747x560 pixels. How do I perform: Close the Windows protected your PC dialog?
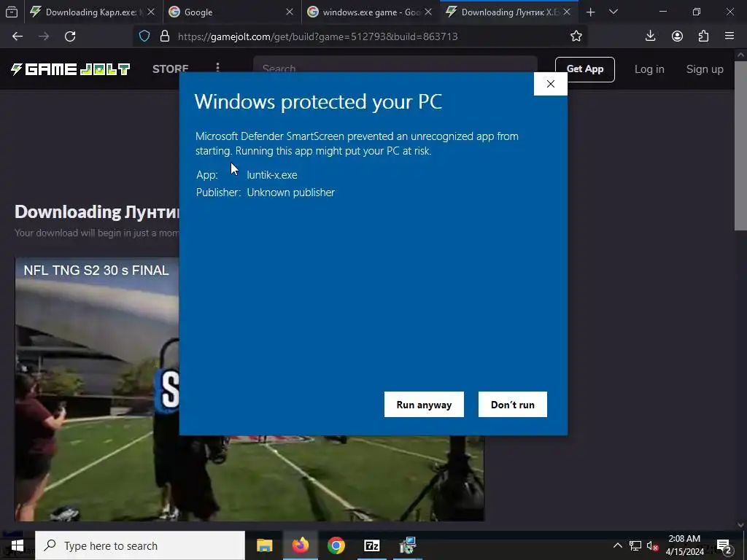point(550,84)
